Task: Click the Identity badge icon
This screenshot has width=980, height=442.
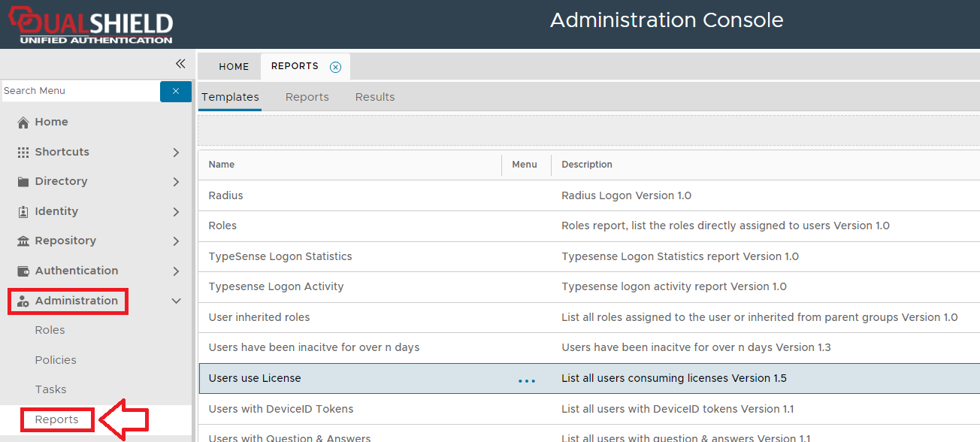Action: (23, 212)
